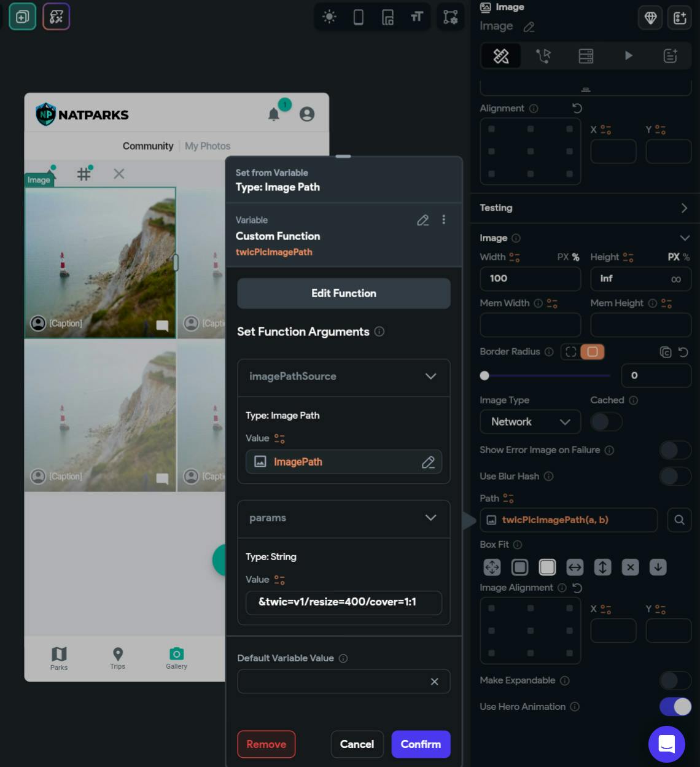Enable Use Blur Hash switch
This screenshot has height=767, width=700.
pyautogui.click(x=675, y=477)
